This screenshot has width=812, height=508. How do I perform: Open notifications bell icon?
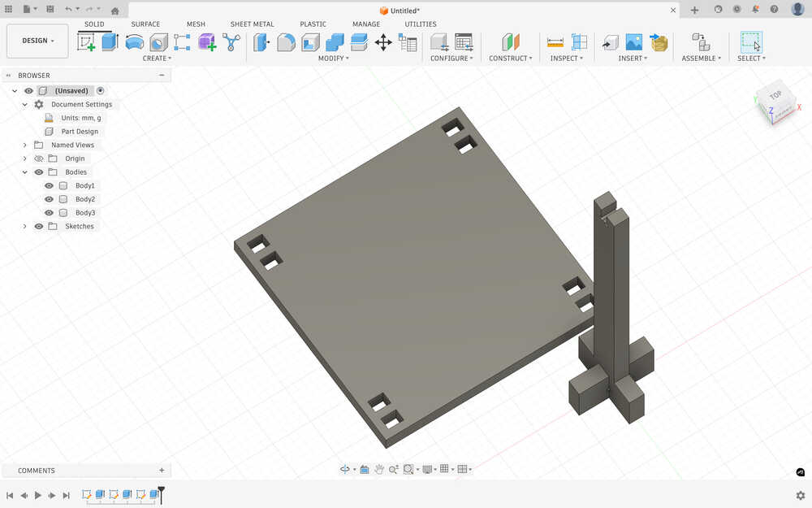point(755,9)
